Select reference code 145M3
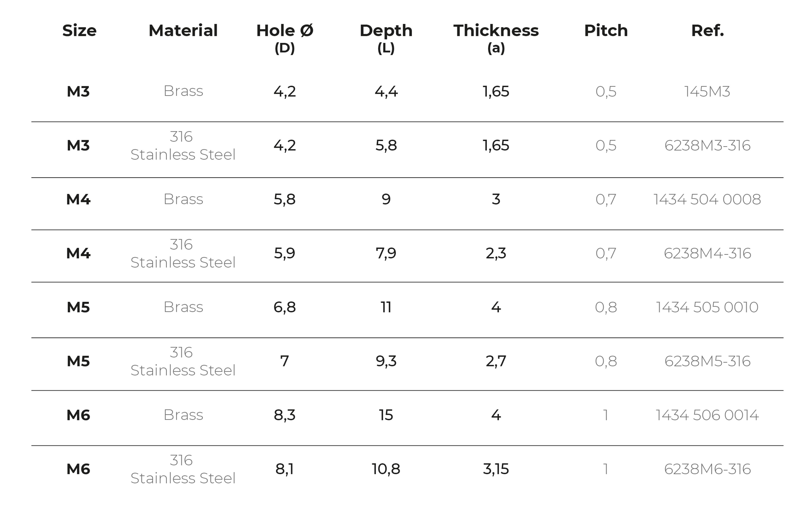This screenshot has width=812, height=505. click(x=707, y=91)
